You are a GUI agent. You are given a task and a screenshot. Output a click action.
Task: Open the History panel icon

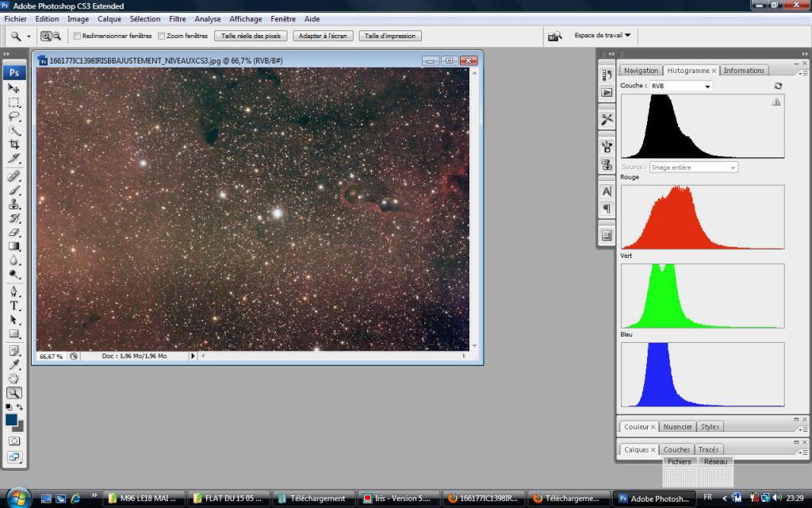tap(607, 75)
